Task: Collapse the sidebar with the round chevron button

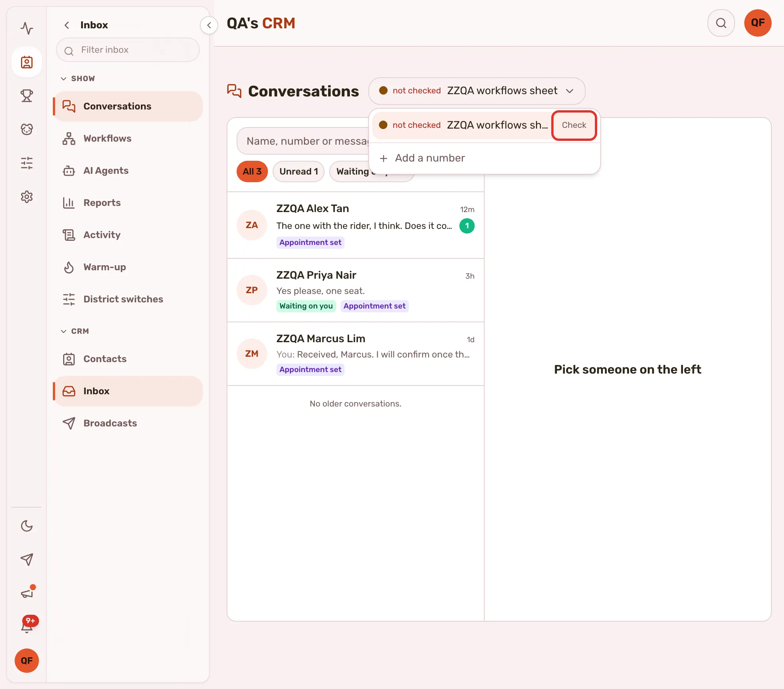Action: click(x=209, y=25)
